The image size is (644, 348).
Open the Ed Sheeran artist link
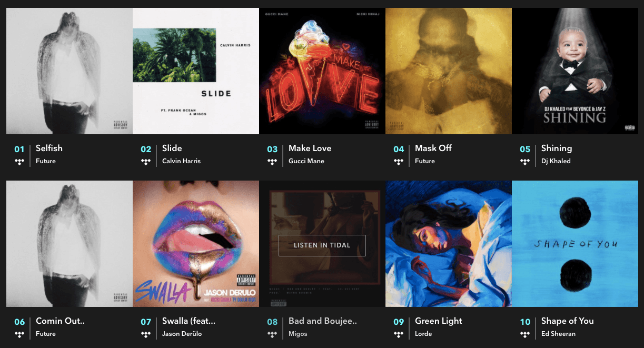558,334
